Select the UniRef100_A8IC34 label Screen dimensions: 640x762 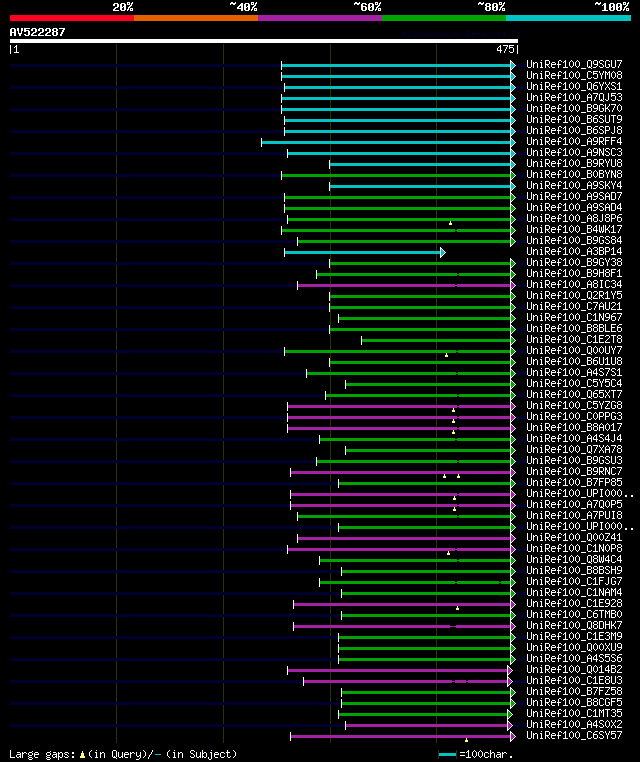574,284
